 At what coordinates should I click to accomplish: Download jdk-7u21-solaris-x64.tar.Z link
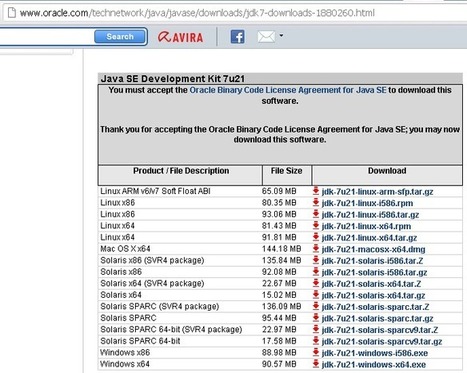click(x=371, y=284)
